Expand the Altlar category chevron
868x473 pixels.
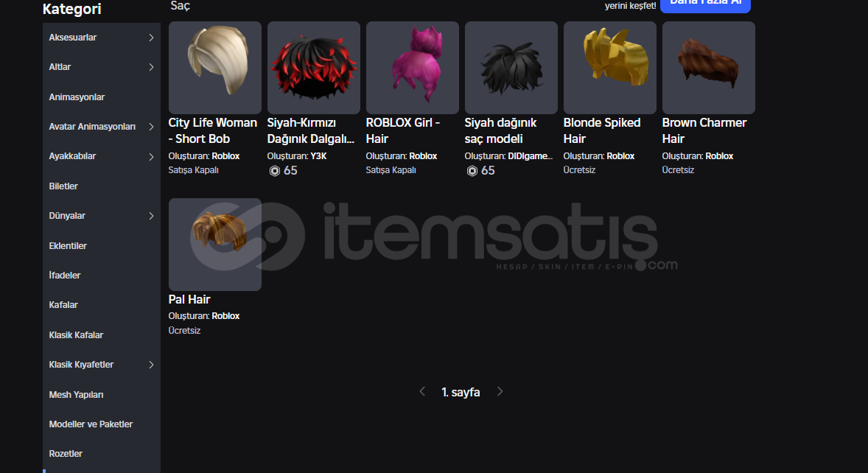tap(151, 68)
